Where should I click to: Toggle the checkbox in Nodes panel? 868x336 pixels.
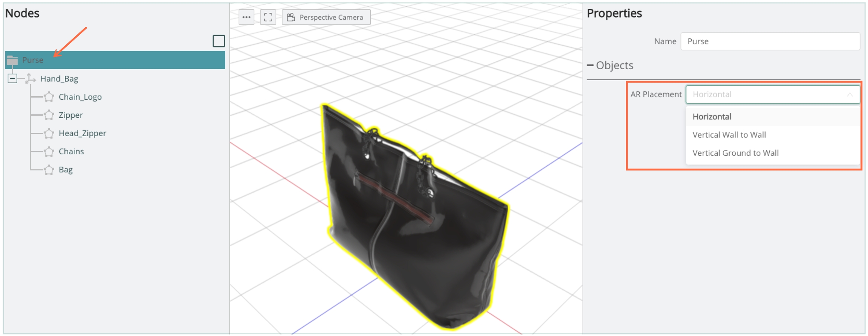click(x=219, y=41)
